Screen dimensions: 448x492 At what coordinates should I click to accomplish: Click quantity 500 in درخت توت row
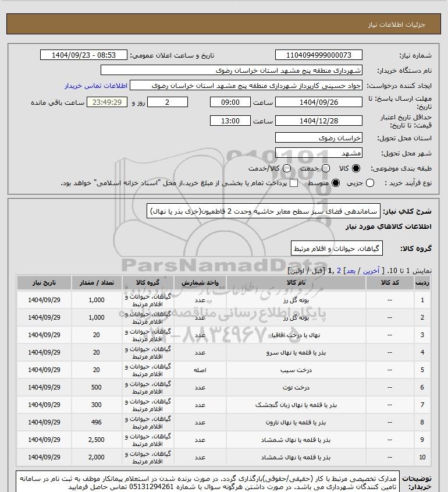click(97, 388)
